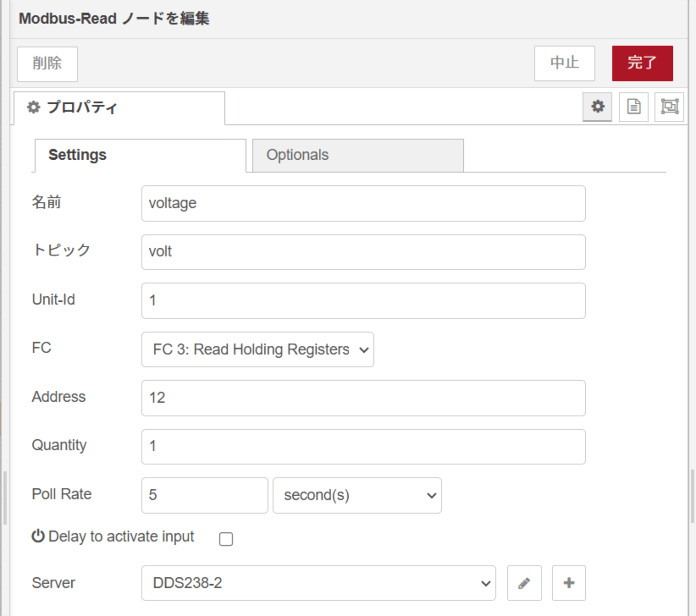This screenshot has width=696, height=616.
Task: Open node properties gear icon
Action: [x=597, y=107]
